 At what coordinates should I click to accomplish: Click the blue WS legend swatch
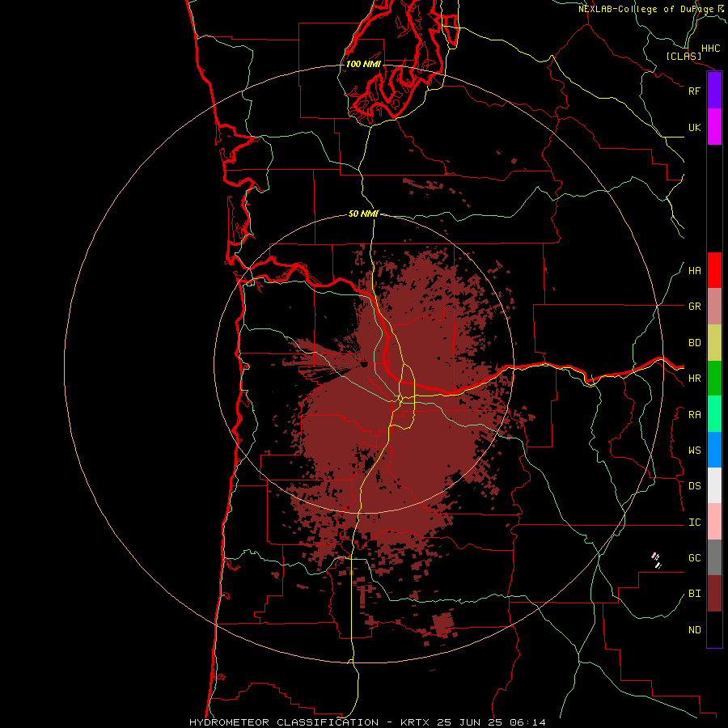click(714, 450)
